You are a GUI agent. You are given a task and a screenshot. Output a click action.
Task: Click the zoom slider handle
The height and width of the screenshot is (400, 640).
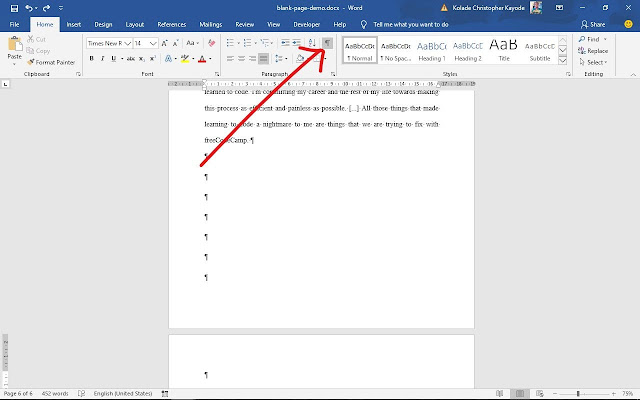point(578,393)
